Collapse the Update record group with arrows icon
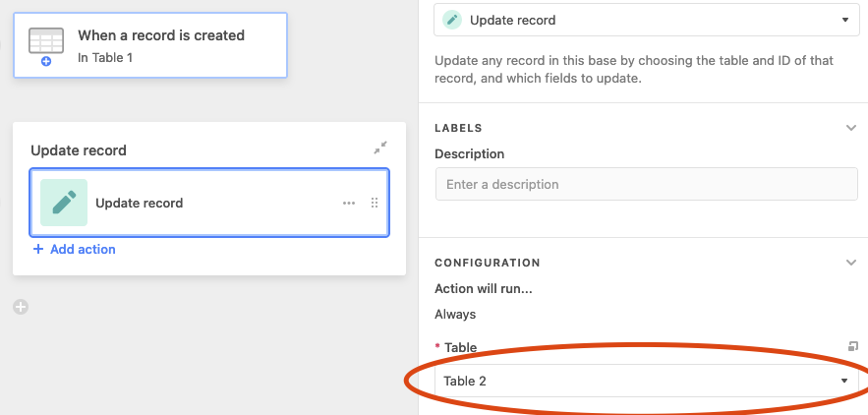The width and height of the screenshot is (868, 415). (380, 148)
